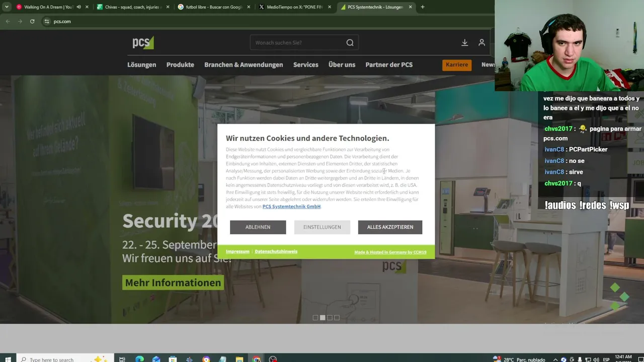Close the Walking On A Dream tab
644x362 pixels.
(x=87, y=7)
